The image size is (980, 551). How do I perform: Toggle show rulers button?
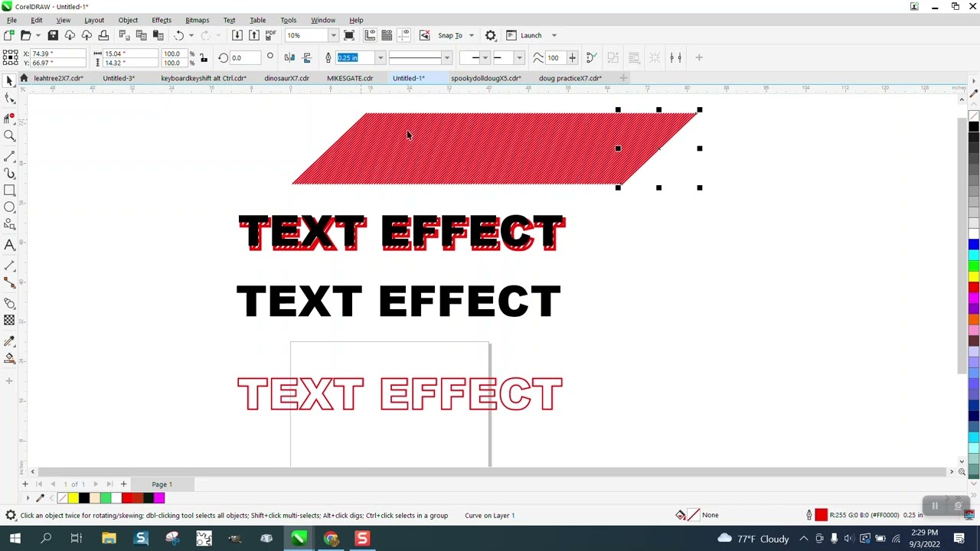pos(370,35)
